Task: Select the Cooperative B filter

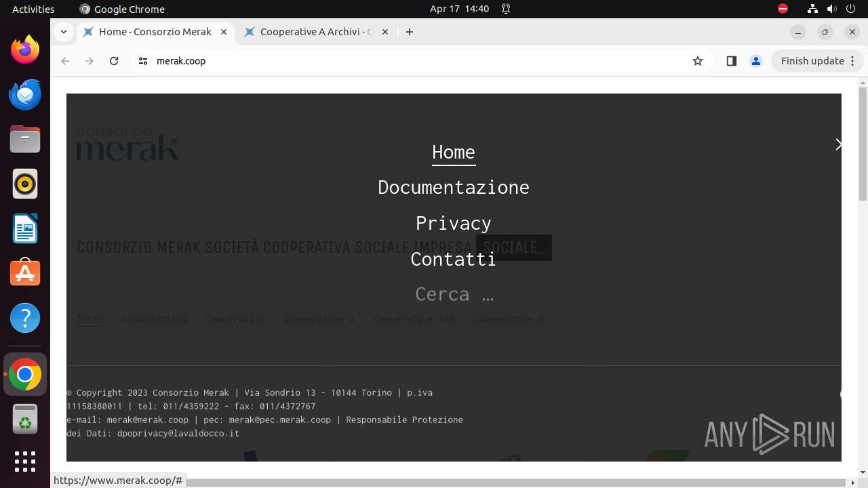Action: (x=509, y=319)
